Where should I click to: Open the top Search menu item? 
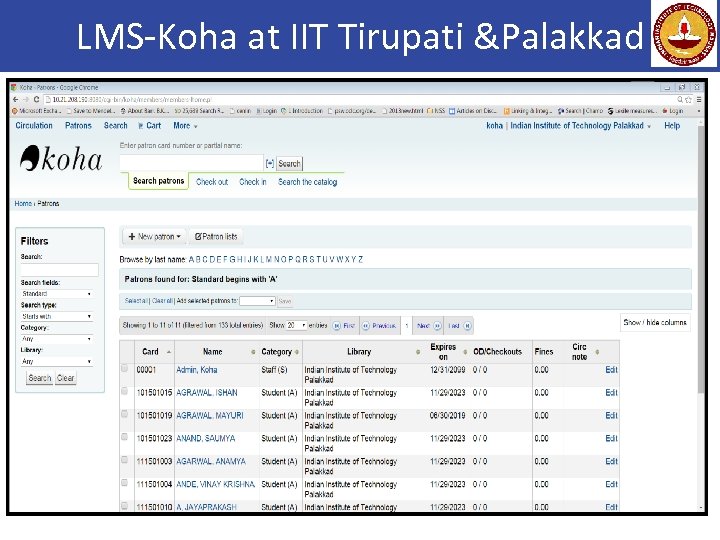pyautogui.click(x=115, y=125)
